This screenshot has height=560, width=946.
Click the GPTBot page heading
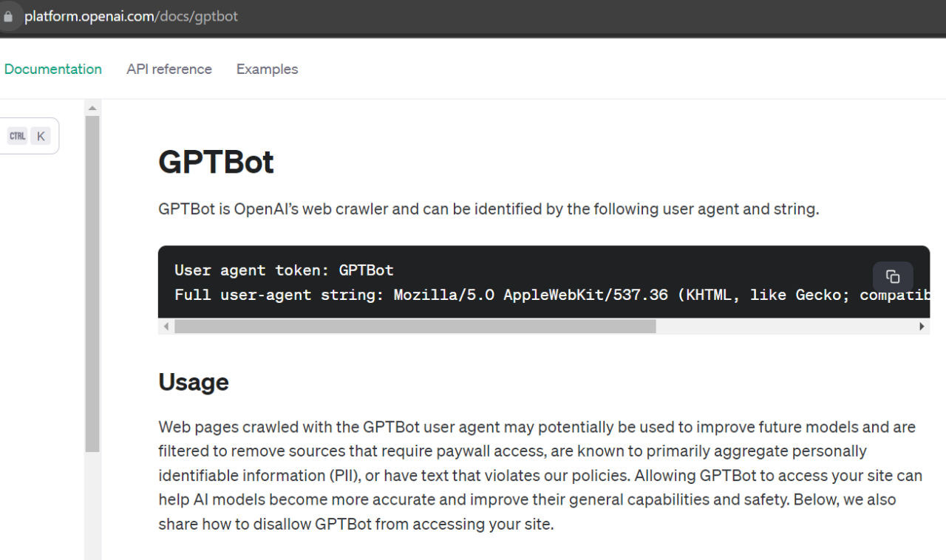215,162
